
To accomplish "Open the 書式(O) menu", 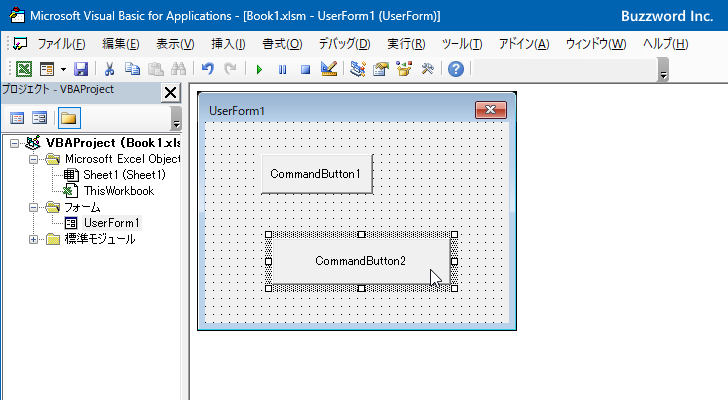I will pyautogui.click(x=282, y=44).
